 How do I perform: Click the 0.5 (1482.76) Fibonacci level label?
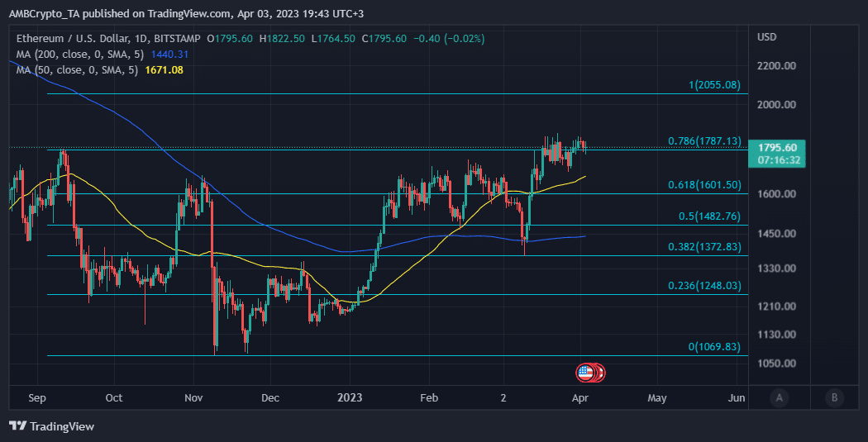(x=708, y=216)
